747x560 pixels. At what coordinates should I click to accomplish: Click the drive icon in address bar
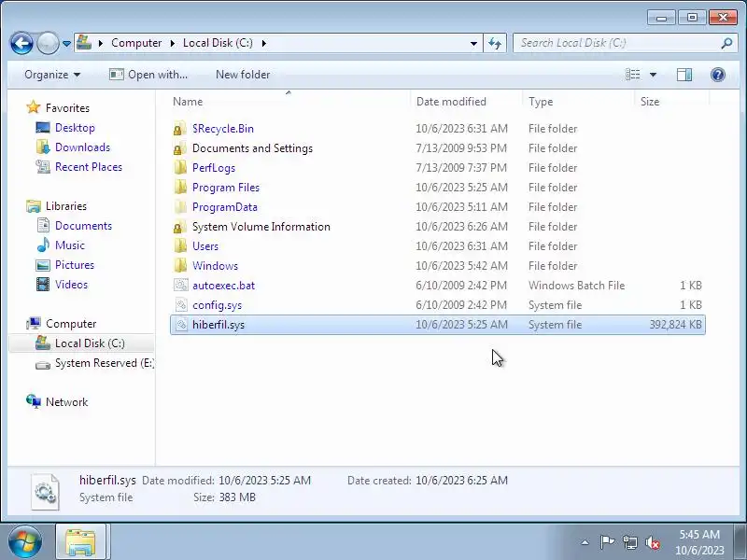point(84,42)
